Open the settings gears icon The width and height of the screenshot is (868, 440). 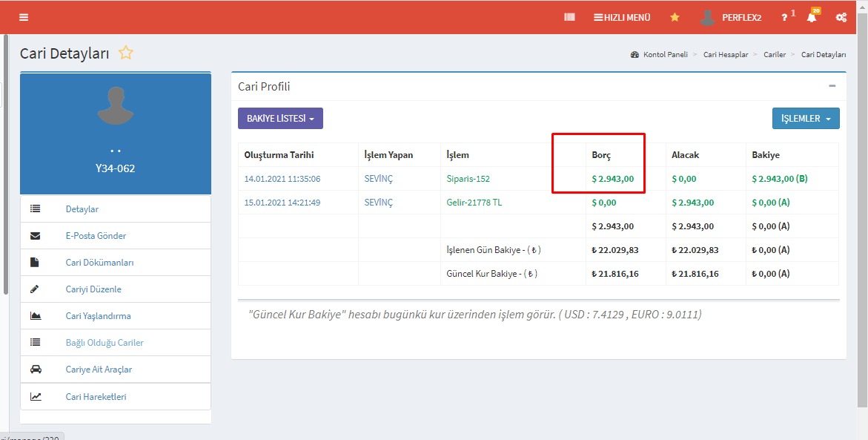coord(841,17)
